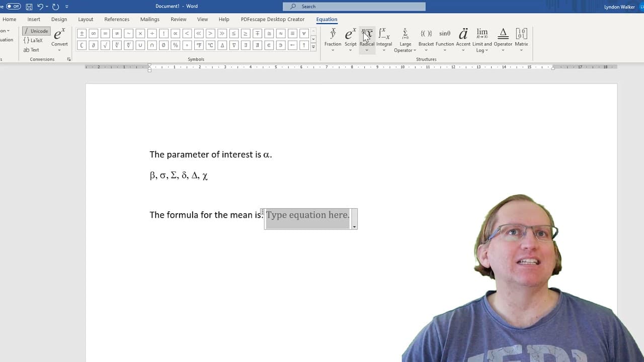Open the Layout tab
This screenshot has width=644, height=362.
tap(86, 19)
